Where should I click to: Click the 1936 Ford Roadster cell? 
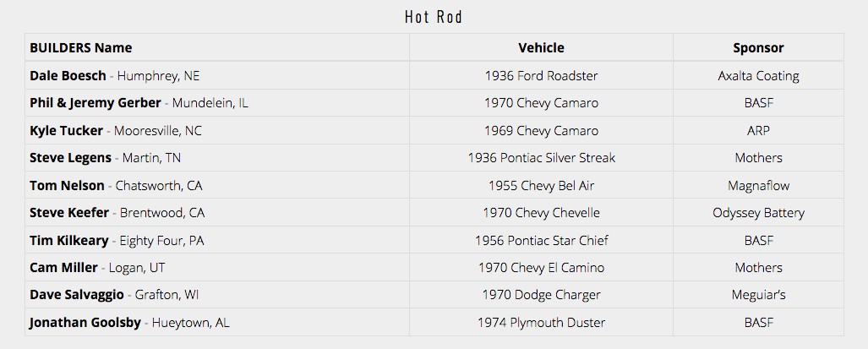541,76
